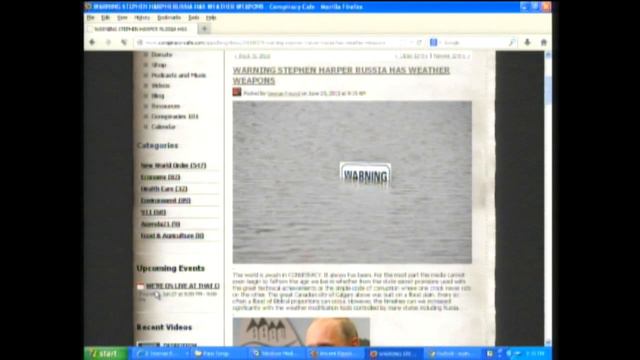Click the Back to Blog link above the headline

click(252, 56)
